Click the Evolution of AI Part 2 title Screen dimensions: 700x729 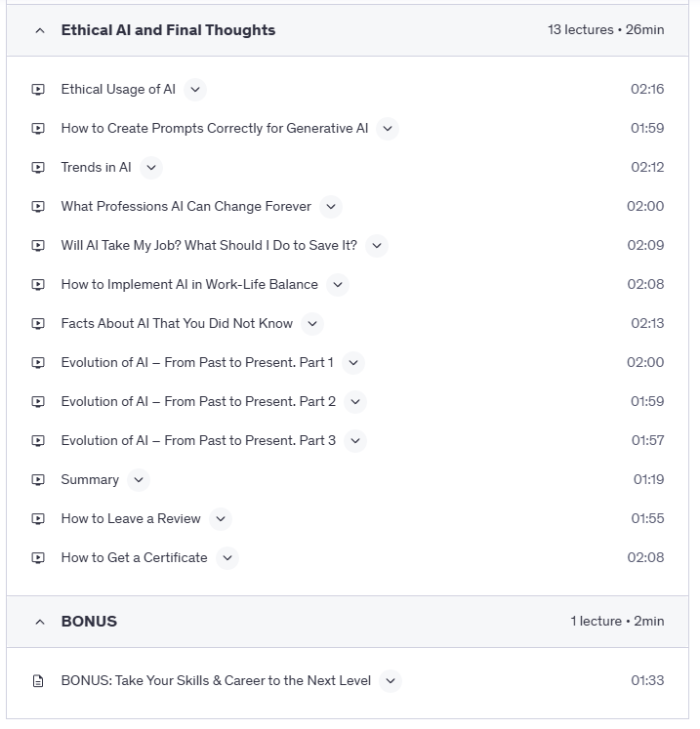(x=198, y=402)
